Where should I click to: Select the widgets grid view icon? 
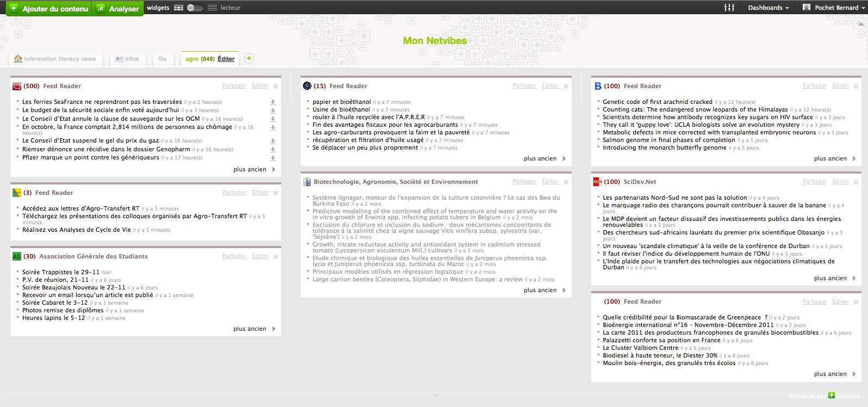[x=178, y=8]
